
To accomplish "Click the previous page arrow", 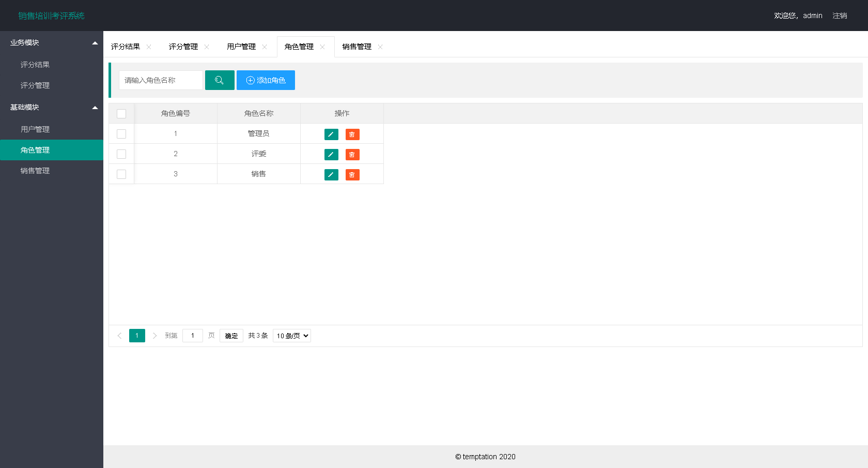I will (x=119, y=335).
